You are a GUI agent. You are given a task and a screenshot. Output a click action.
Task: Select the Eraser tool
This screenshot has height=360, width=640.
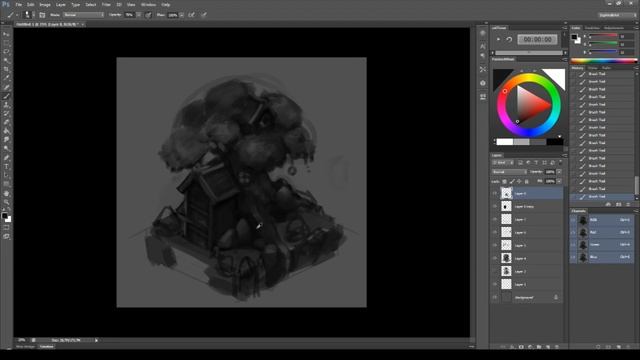pyautogui.click(x=6, y=122)
